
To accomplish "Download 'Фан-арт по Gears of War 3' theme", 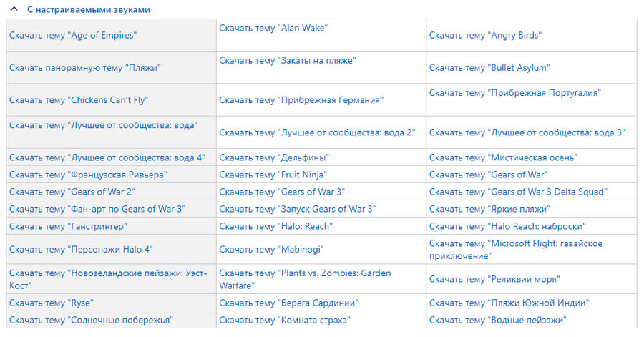I will 97,210.
